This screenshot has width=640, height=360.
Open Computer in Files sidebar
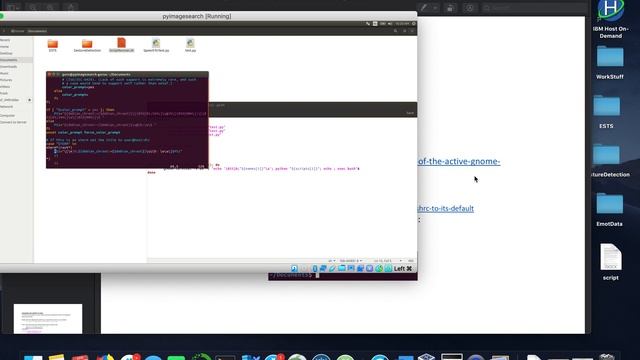[x=7, y=116]
